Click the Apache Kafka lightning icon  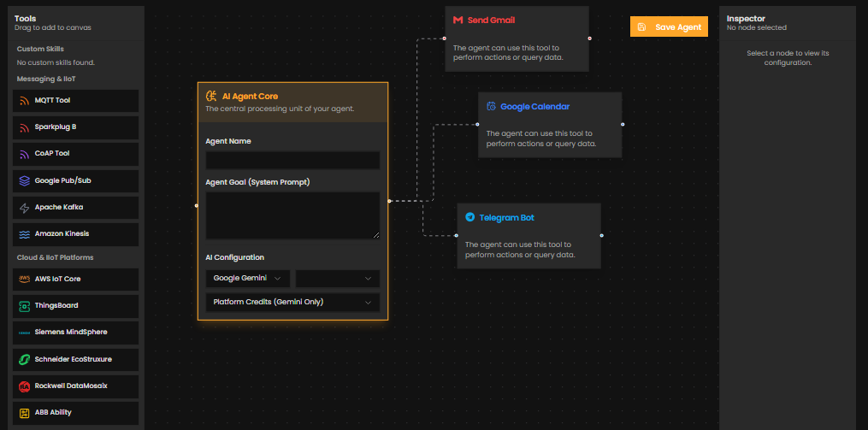pyautogui.click(x=24, y=208)
